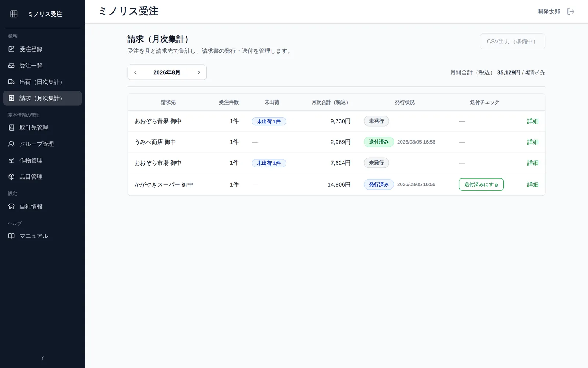The image size is (588, 368).
Task: Open 出荷（日次集計） page
Action: (42, 82)
